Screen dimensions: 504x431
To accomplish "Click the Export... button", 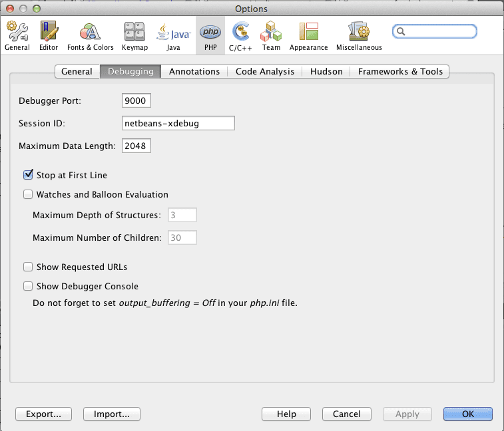I will coord(44,414).
